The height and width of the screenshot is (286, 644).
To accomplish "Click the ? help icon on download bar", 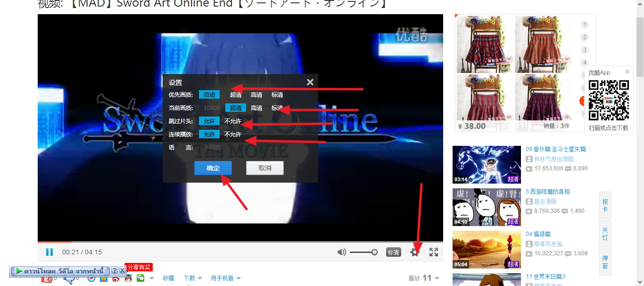I will tap(115, 270).
